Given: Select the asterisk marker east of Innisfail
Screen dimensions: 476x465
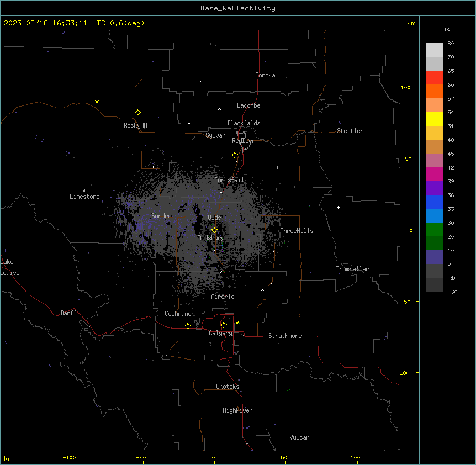Looking at the screenshot, I should [277, 167].
